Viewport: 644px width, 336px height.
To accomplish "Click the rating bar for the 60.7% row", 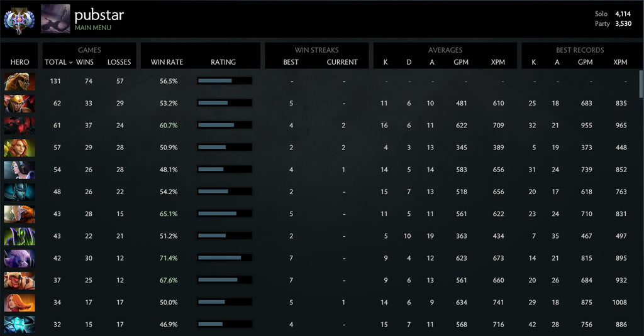I will [225, 125].
